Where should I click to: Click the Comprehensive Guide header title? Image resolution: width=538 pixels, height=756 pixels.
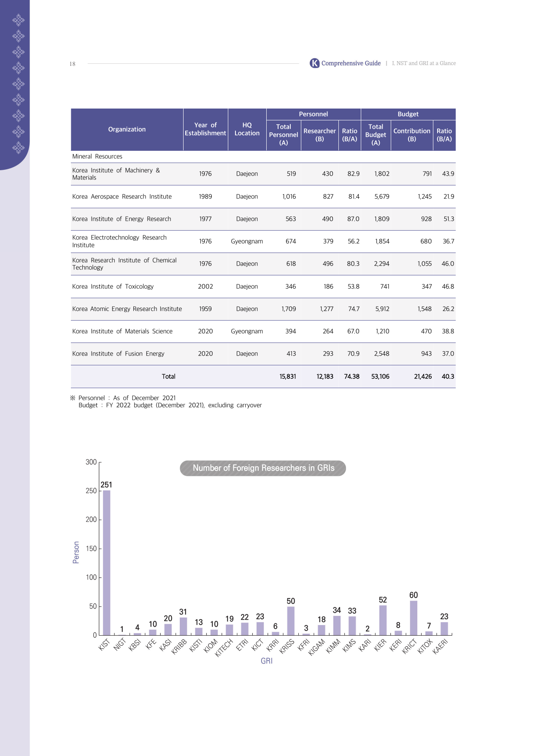(x=351, y=63)
